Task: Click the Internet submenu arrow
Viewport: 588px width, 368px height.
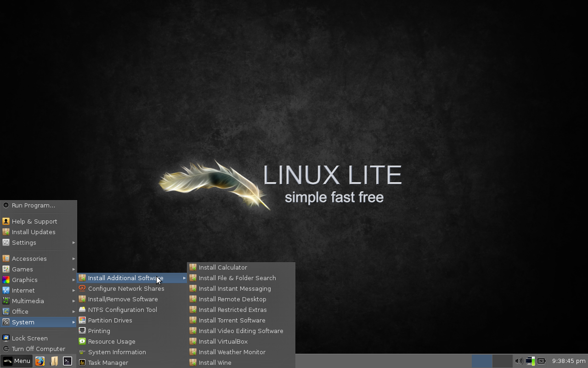Action: click(73, 290)
